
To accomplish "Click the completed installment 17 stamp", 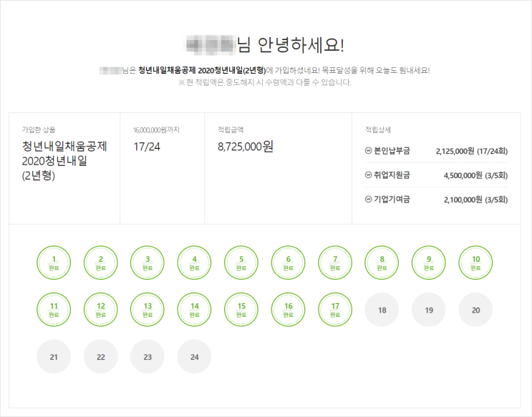I will [335, 310].
